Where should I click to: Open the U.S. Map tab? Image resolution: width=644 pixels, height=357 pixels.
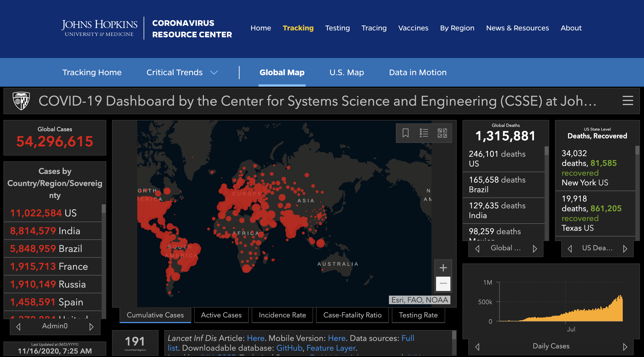[346, 72]
